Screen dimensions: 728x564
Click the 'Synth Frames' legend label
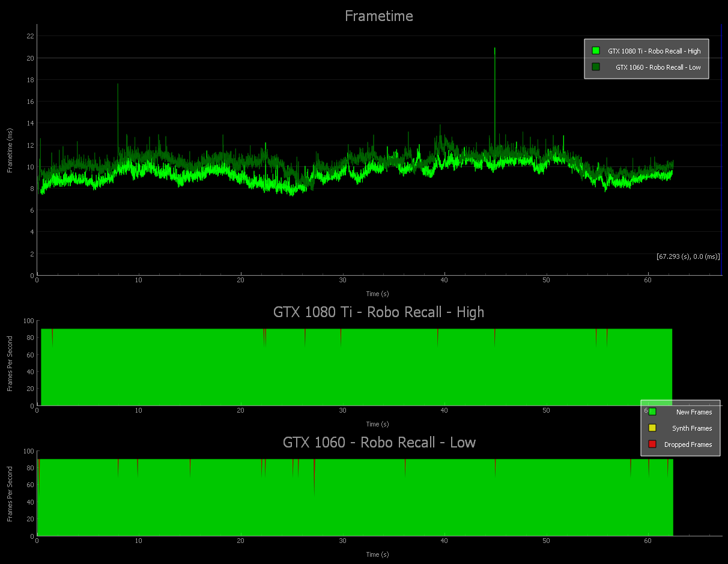click(x=692, y=428)
